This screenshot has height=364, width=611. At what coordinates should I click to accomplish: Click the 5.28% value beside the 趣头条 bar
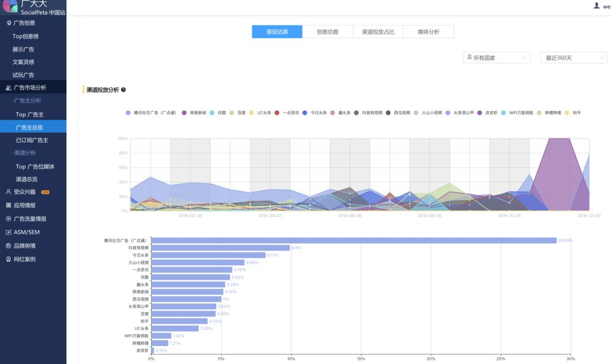[233, 284]
